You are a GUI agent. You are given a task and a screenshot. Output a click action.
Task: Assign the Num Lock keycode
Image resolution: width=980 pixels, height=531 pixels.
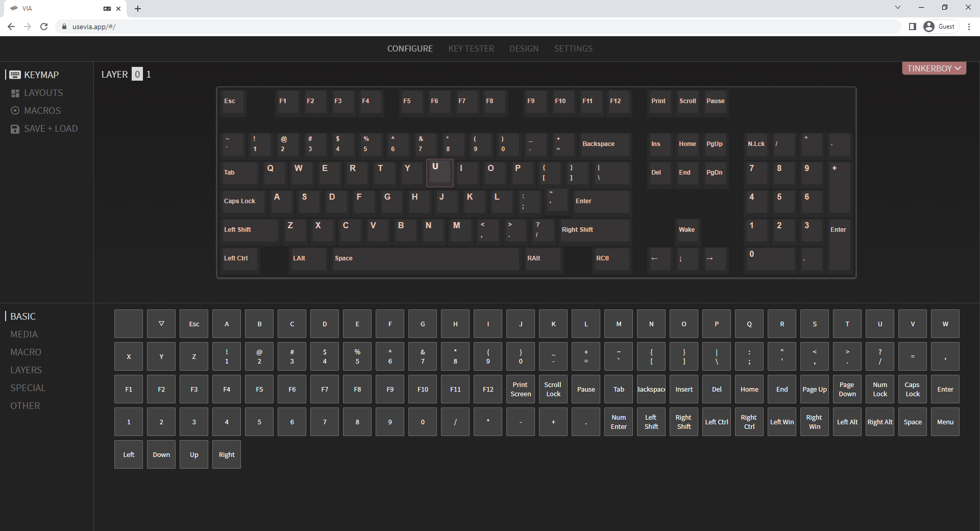[880, 389]
